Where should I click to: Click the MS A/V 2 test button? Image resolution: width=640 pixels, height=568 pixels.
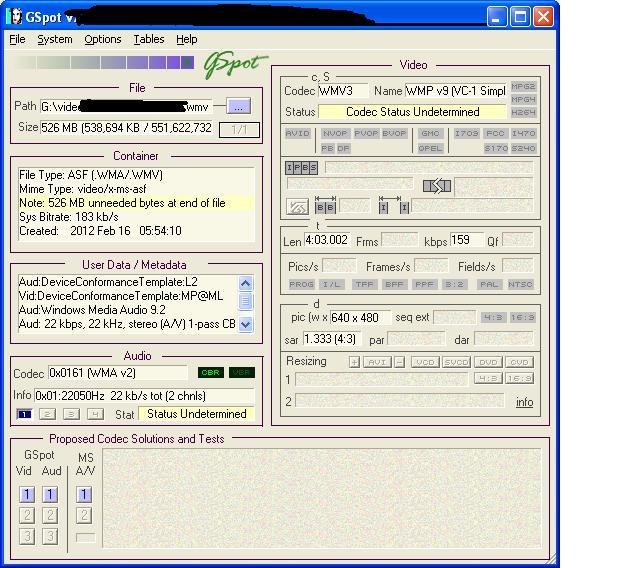click(84, 515)
